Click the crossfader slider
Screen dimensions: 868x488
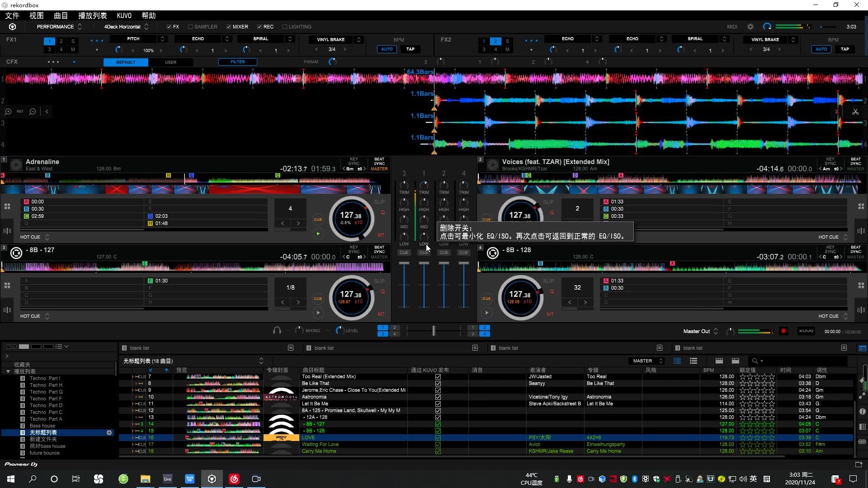(434, 331)
